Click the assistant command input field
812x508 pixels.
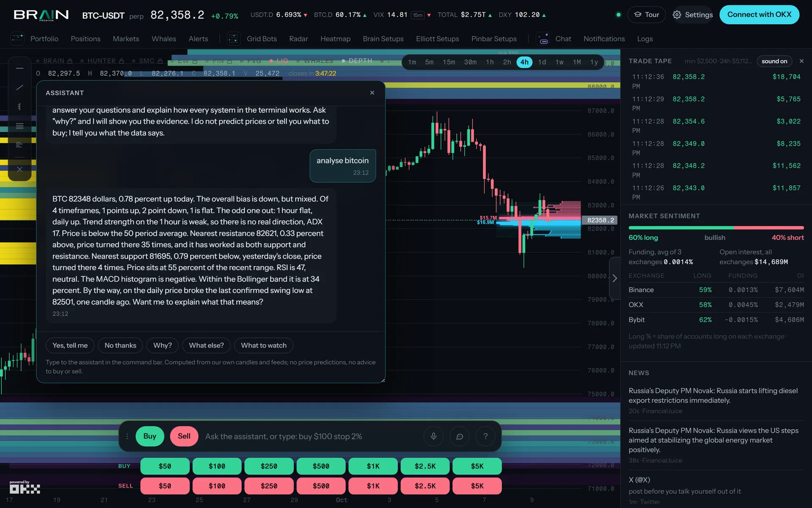pyautogui.click(x=311, y=436)
